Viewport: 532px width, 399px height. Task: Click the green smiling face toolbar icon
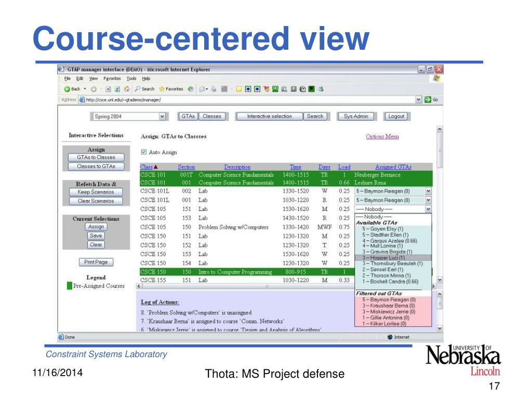point(275,89)
